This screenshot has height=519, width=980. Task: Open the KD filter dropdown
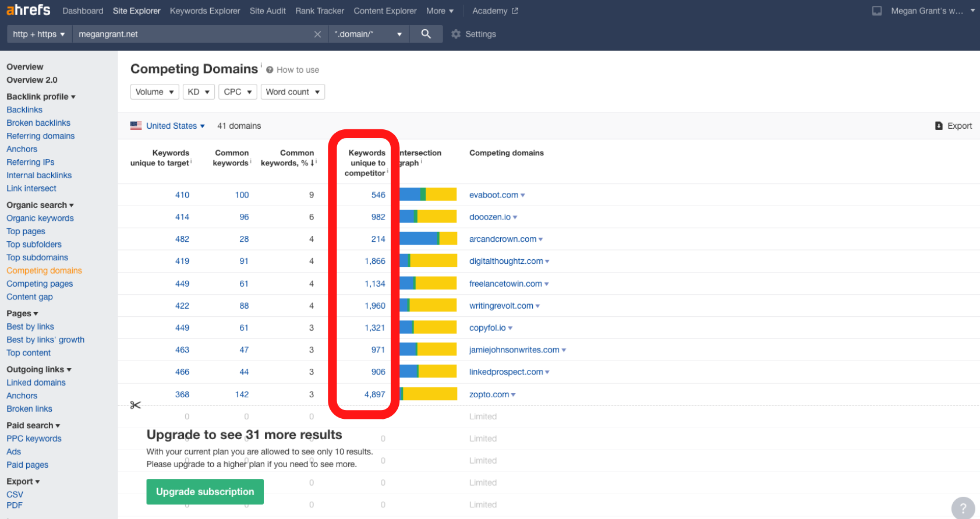199,92
